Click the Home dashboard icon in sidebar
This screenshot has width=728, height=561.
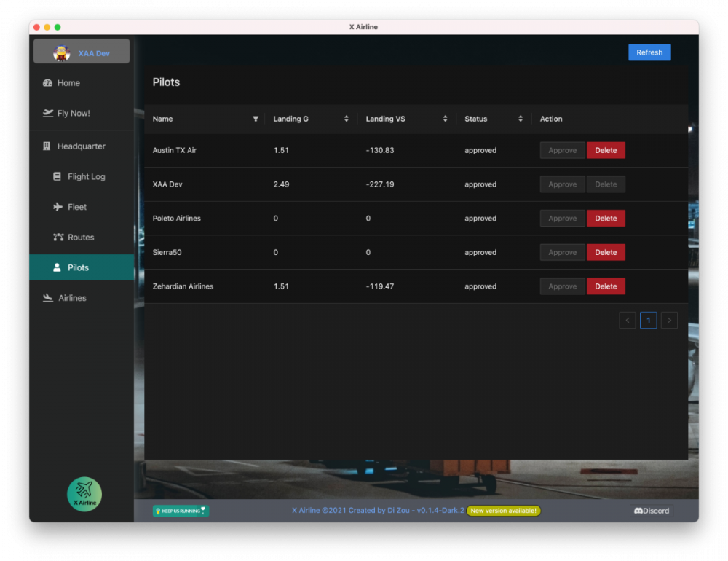48,83
